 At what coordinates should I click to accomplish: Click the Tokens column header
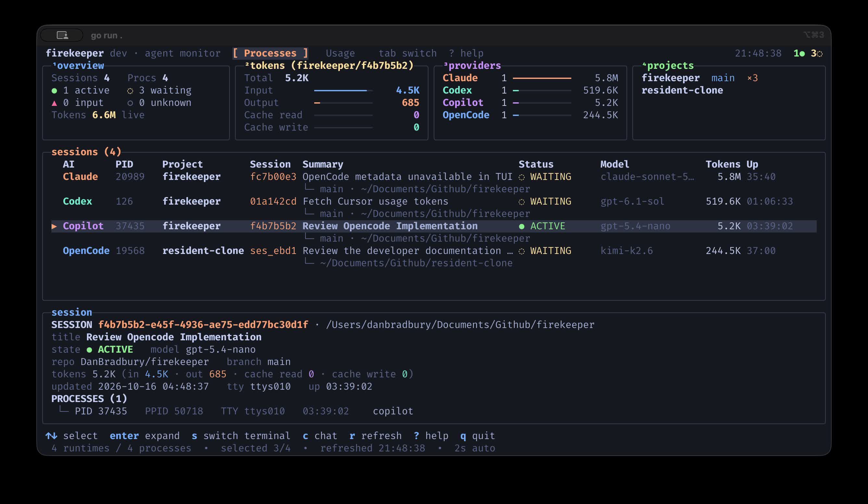tap(723, 164)
